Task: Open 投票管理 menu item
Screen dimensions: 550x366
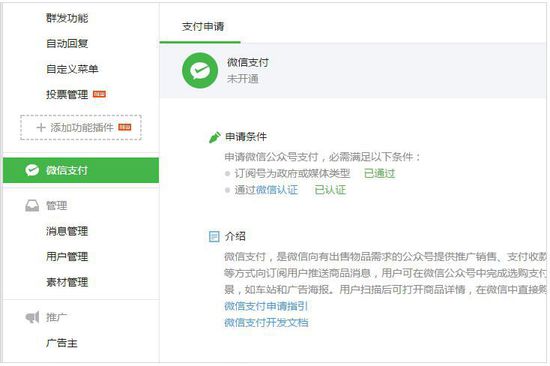Action: (x=67, y=94)
